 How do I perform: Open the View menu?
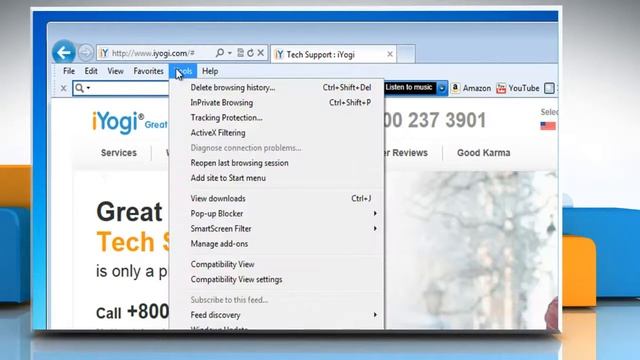tap(116, 71)
